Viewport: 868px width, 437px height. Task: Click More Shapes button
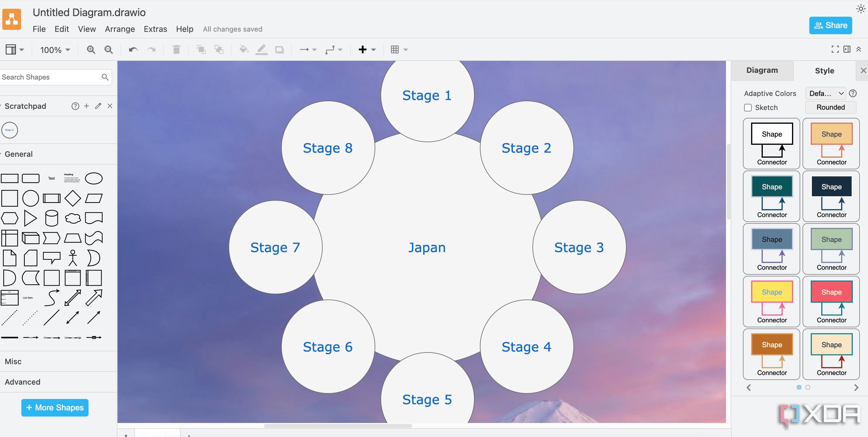pyautogui.click(x=54, y=407)
